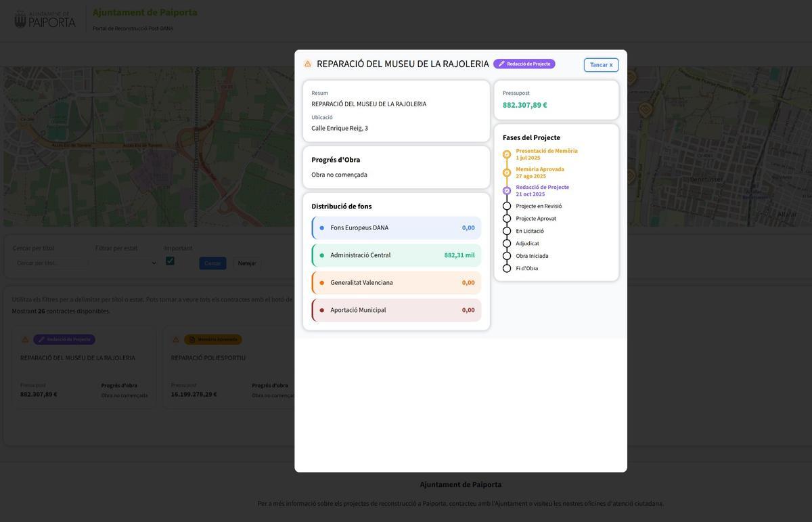Screen dimensions: 812x522
Task: Select the Fons Europeus DANA funding row
Action: (x=397, y=228)
